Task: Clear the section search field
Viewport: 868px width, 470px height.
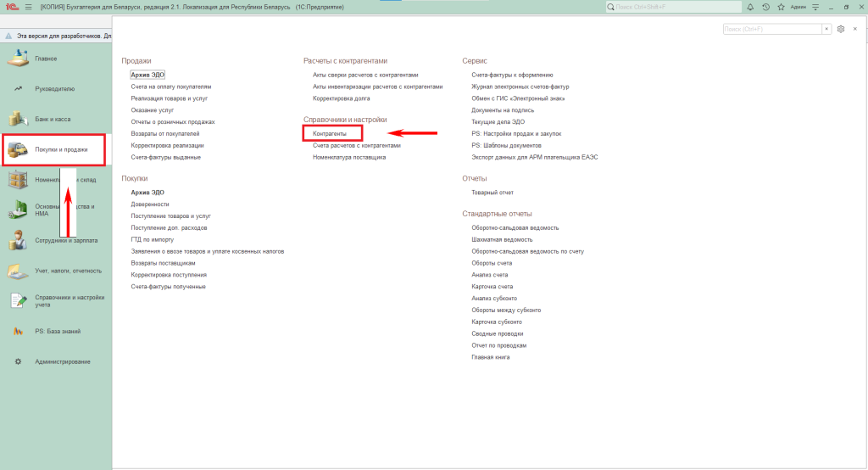Action: click(x=826, y=29)
